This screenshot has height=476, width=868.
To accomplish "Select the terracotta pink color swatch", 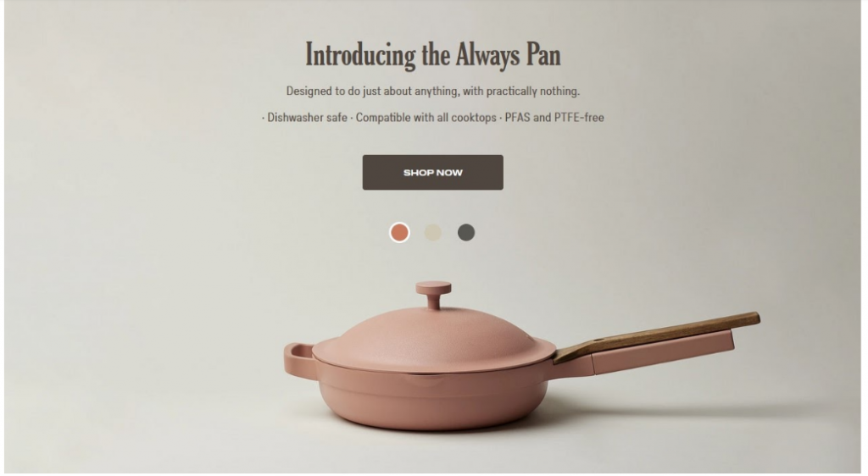I will (400, 233).
